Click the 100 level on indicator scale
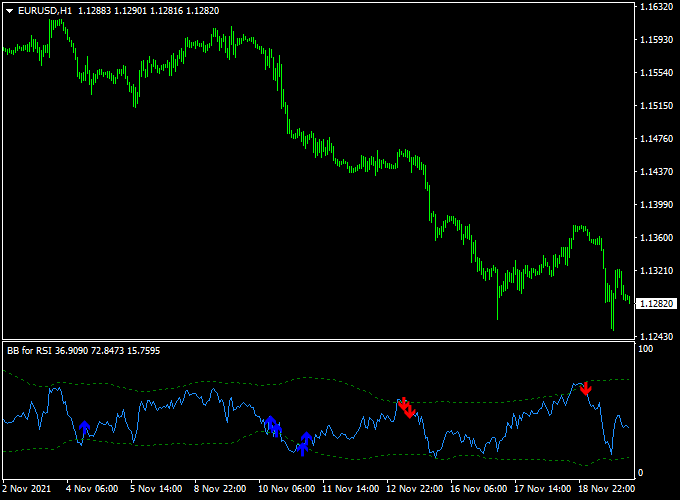680x500 pixels. click(645, 349)
